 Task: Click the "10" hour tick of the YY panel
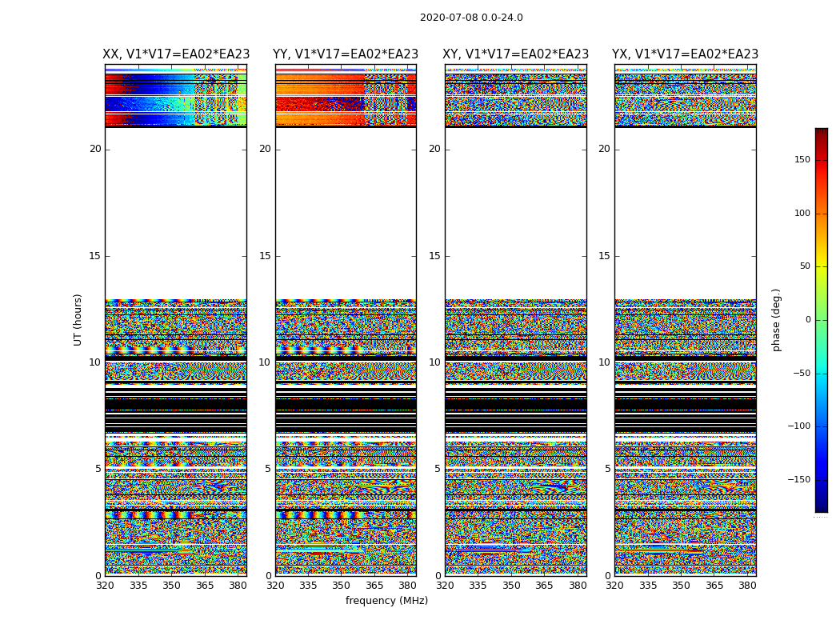[265, 362]
